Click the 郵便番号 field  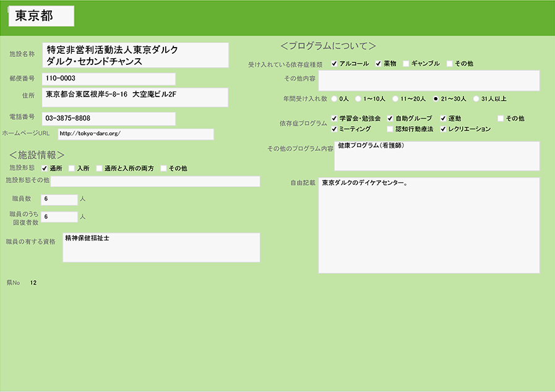(108, 79)
